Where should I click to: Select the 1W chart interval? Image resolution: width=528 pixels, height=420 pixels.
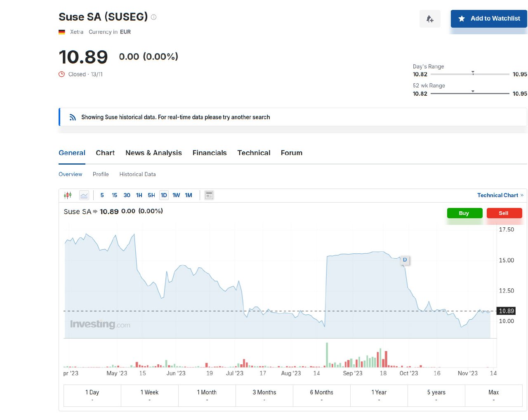176,195
